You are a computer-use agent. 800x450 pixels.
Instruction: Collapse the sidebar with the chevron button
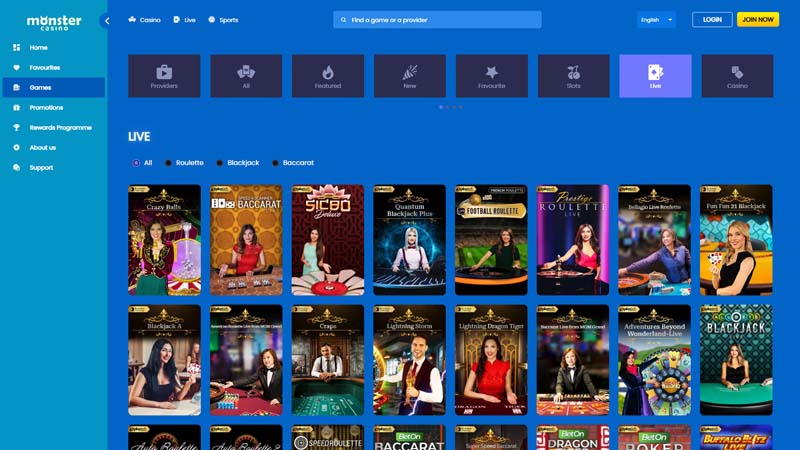point(107,21)
